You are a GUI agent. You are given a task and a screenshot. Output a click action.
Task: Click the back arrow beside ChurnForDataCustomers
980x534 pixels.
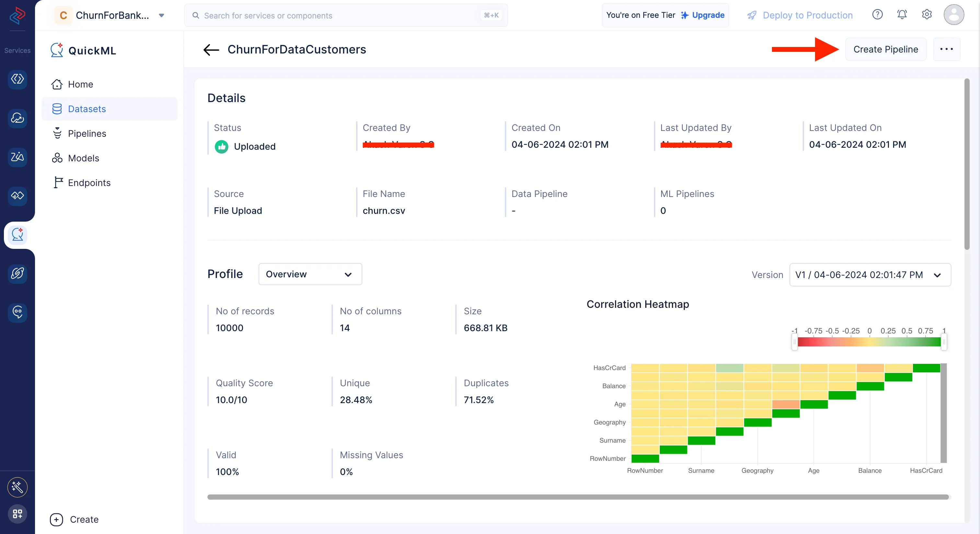pos(211,50)
